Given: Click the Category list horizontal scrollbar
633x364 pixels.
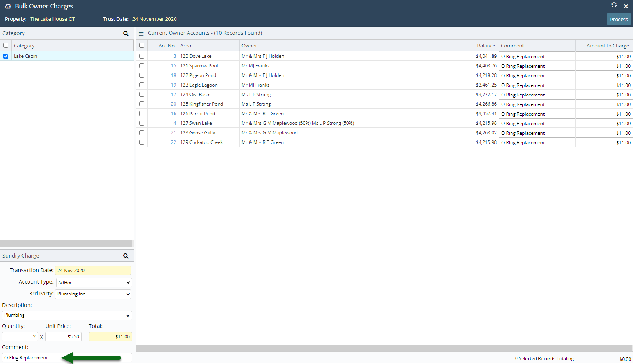Looking at the screenshot, I should (x=66, y=244).
